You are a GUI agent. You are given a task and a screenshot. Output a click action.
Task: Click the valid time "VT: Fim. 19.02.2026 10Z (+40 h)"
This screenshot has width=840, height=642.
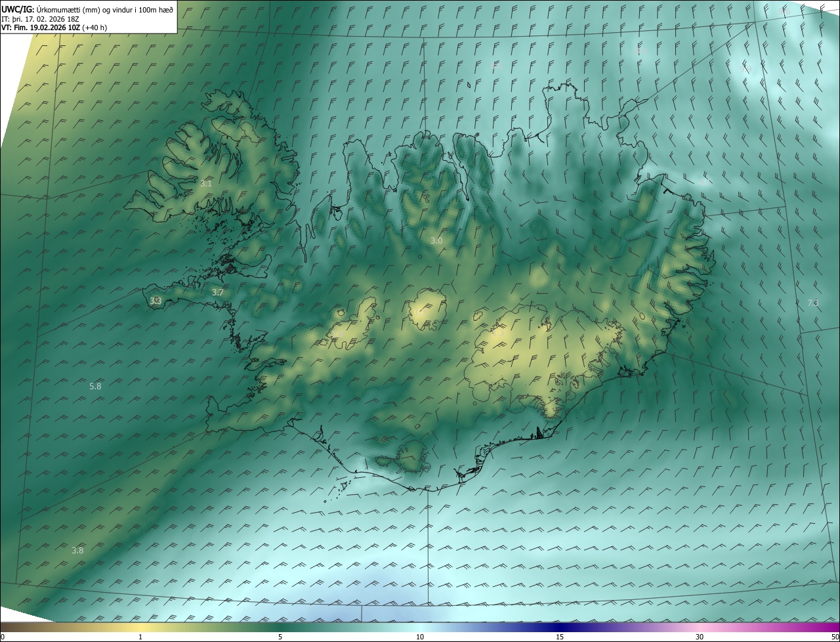(x=54, y=28)
